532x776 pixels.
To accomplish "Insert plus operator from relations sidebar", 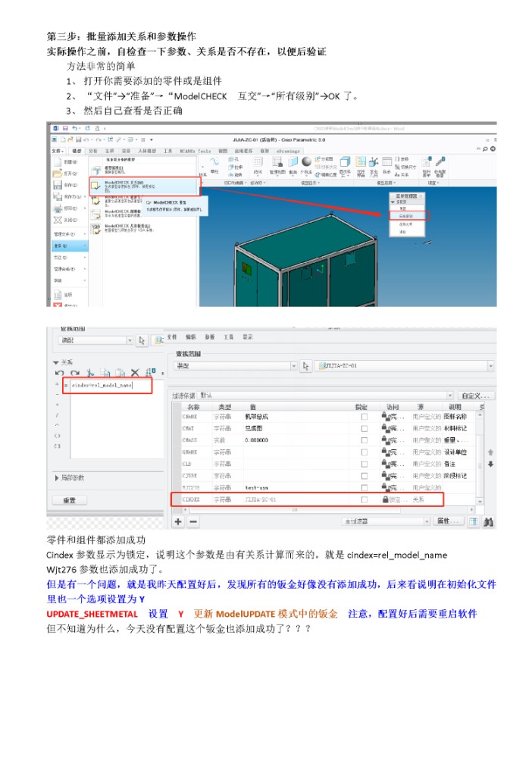I will (x=58, y=383).
